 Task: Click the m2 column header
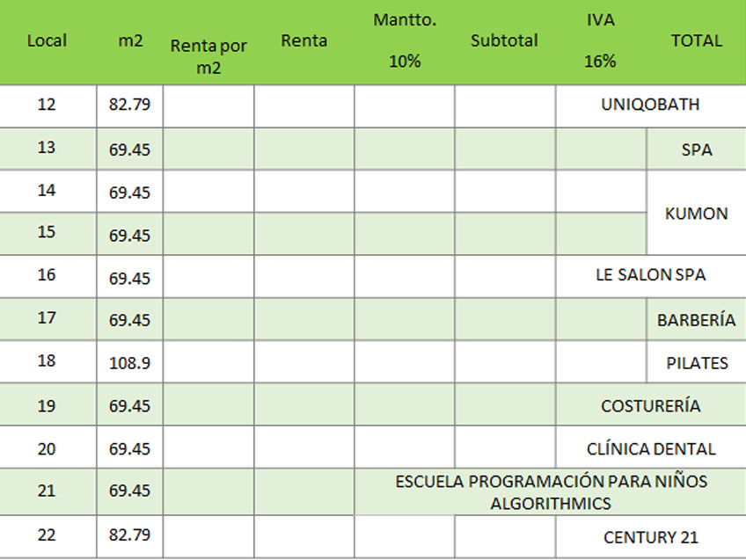click(x=129, y=40)
